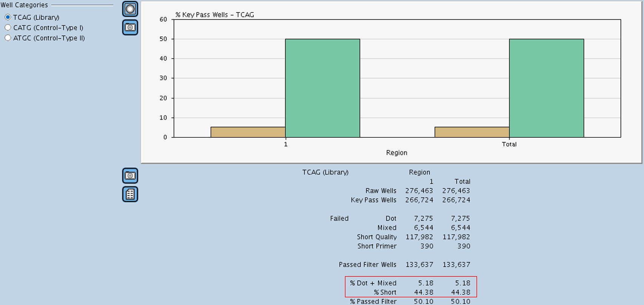Screen dimensions: 644x305
Task: Click the camera icon next to the data table
Action: tap(130, 176)
